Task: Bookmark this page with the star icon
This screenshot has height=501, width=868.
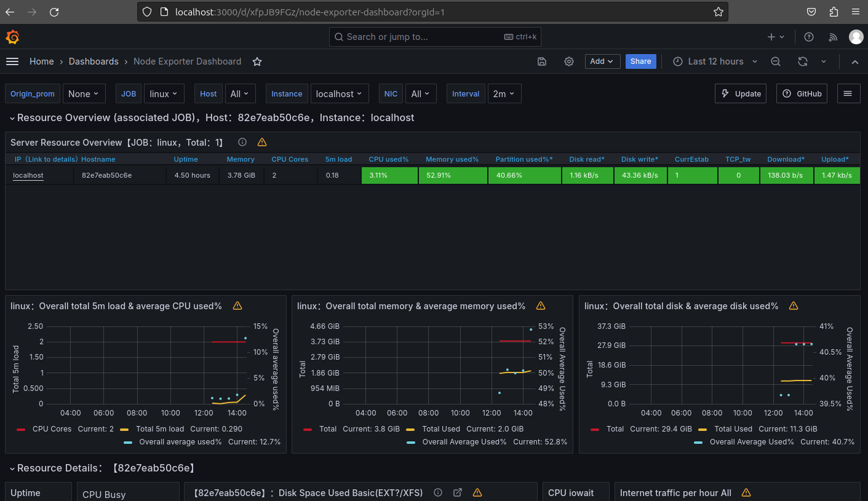Action: coord(718,12)
